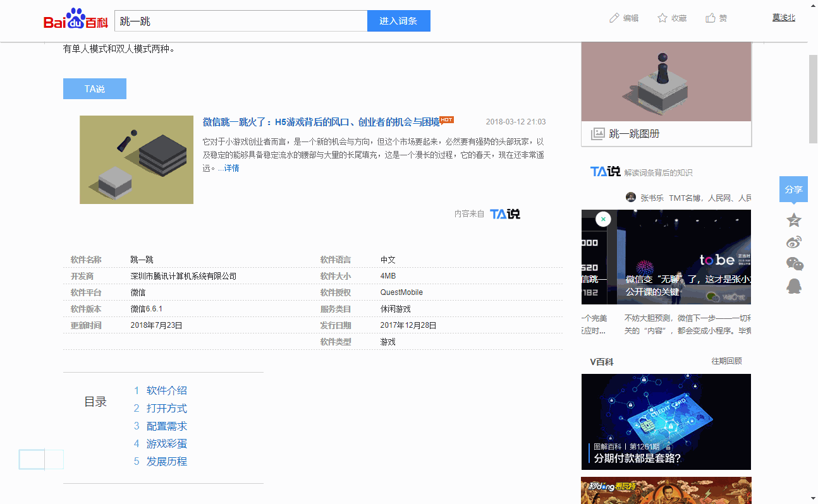Favorite the entry with the 收藏 star icon
This screenshot has height=504, width=818.
[672, 18]
